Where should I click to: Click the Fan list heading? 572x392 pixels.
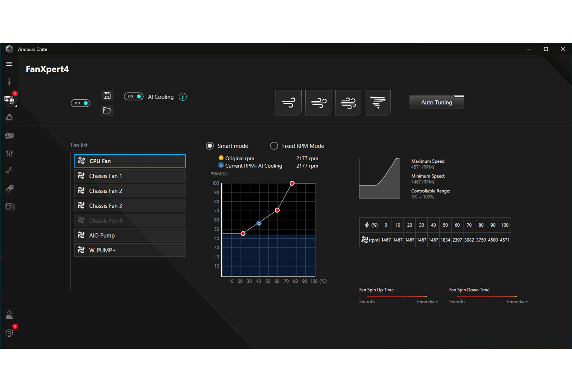point(79,145)
